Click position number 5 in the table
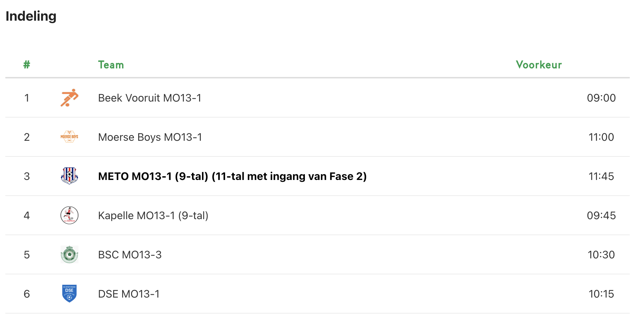The height and width of the screenshot is (325, 644). (x=27, y=255)
